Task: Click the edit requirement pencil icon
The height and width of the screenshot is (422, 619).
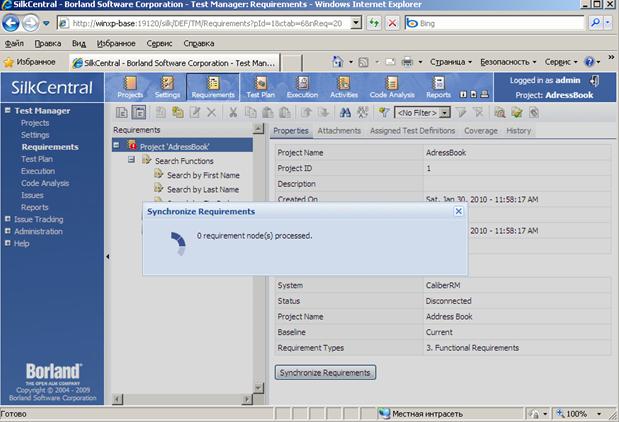Action: 195,113
